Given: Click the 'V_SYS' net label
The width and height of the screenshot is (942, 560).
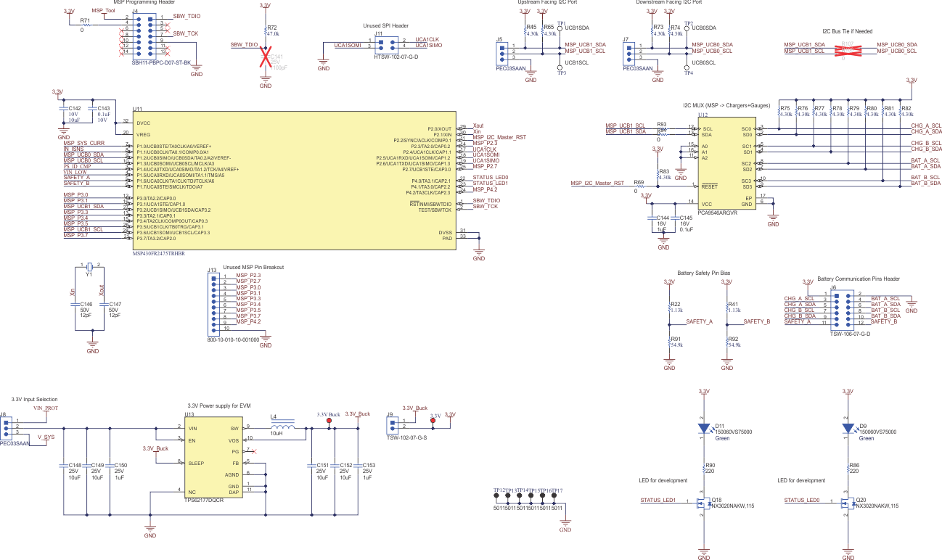Looking at the screenshot, I should 46,437.
